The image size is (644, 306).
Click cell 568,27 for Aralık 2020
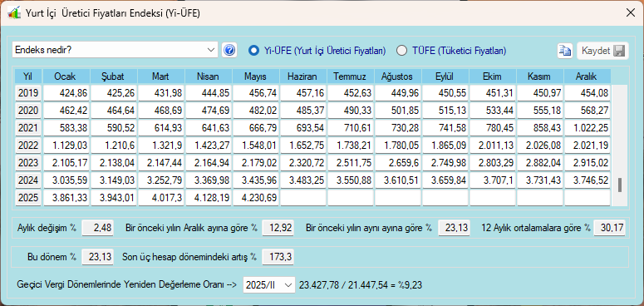tap(587, 111)
